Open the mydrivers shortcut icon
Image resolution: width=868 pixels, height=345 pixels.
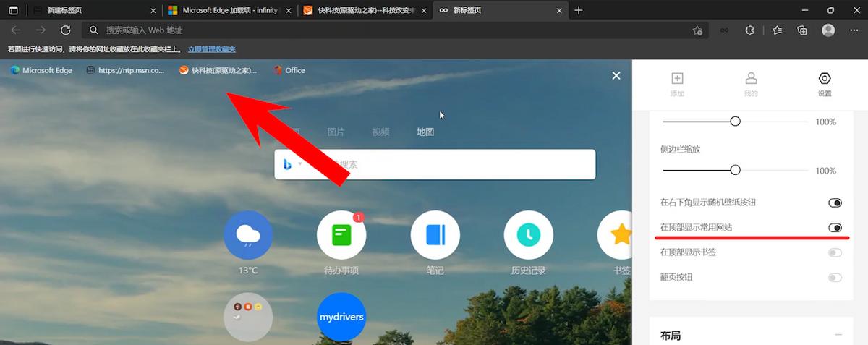pyautogui.click(x=341, y=317)
